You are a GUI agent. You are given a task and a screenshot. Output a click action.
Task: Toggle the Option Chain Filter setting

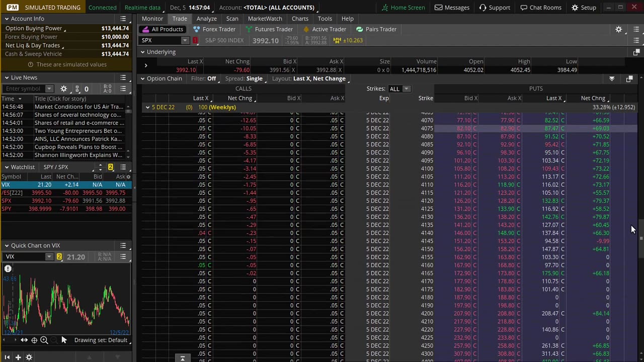(204, 78)
